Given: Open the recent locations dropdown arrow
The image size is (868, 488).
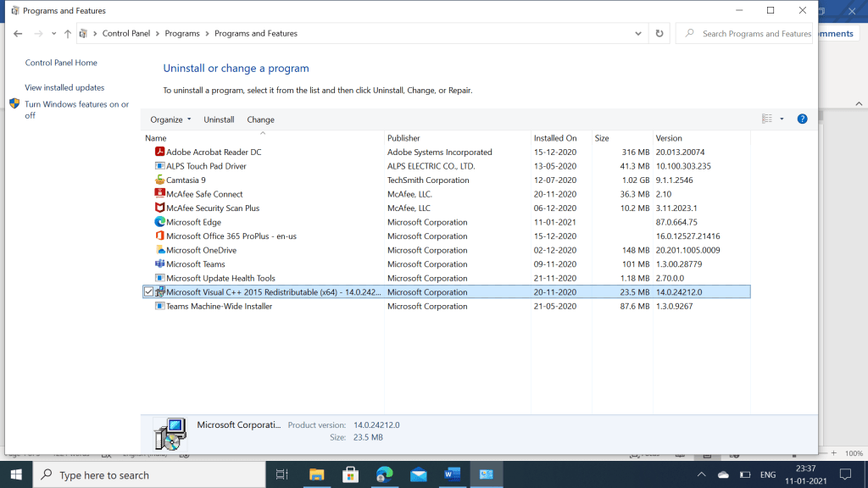Looking at the screenshot, I should tap(53, 34).
